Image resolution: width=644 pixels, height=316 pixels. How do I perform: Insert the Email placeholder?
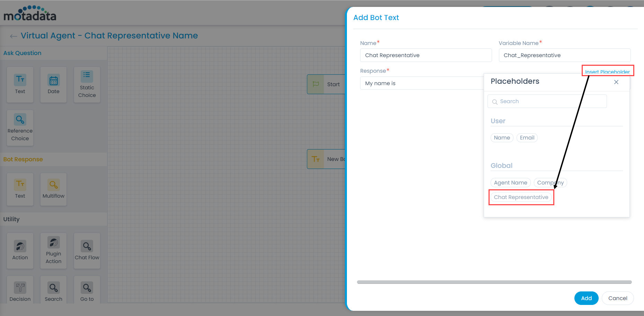(x=527, y=137)
